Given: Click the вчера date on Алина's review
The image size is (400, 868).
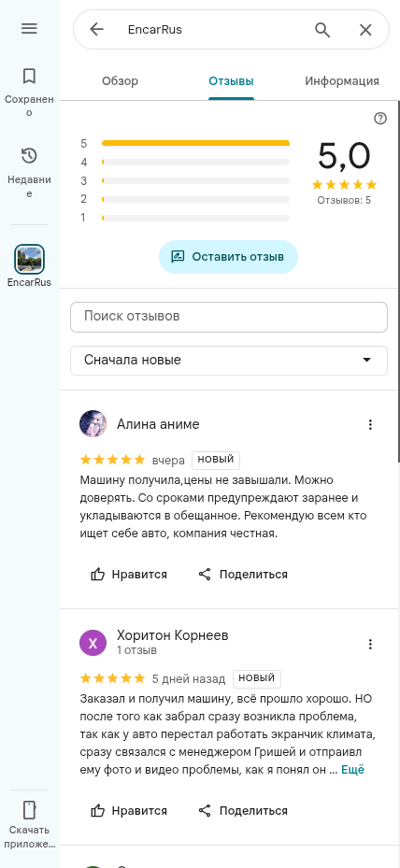Looking at the screenshot, I should (x=168, y=461).
